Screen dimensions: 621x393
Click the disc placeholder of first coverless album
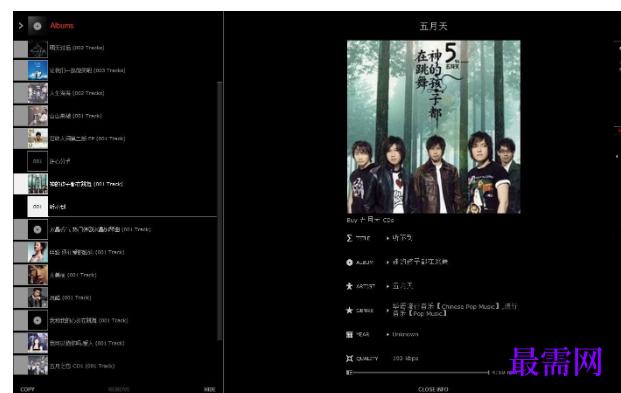pos(38,229)
